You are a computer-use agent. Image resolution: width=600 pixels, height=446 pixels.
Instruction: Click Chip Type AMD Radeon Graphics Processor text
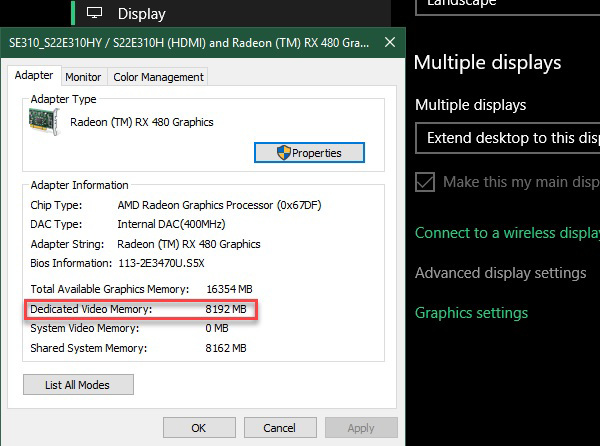pos(219,205)
